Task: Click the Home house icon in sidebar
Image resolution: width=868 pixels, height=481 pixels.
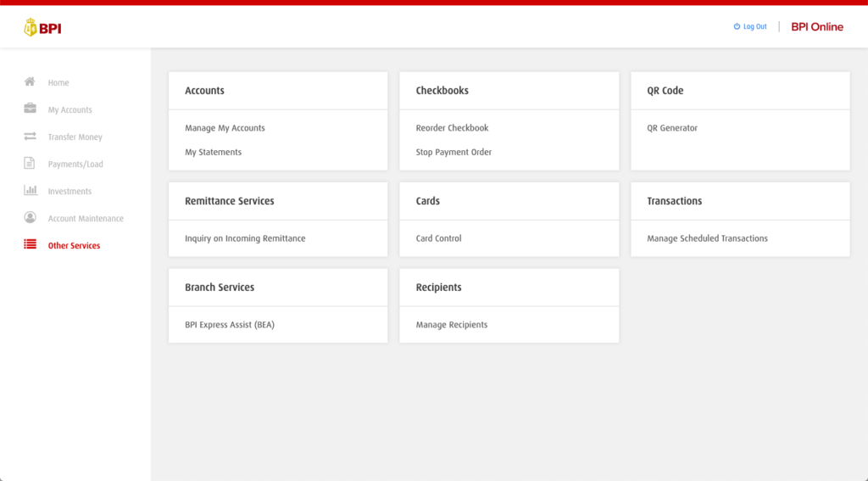Action: coord(30,82)
